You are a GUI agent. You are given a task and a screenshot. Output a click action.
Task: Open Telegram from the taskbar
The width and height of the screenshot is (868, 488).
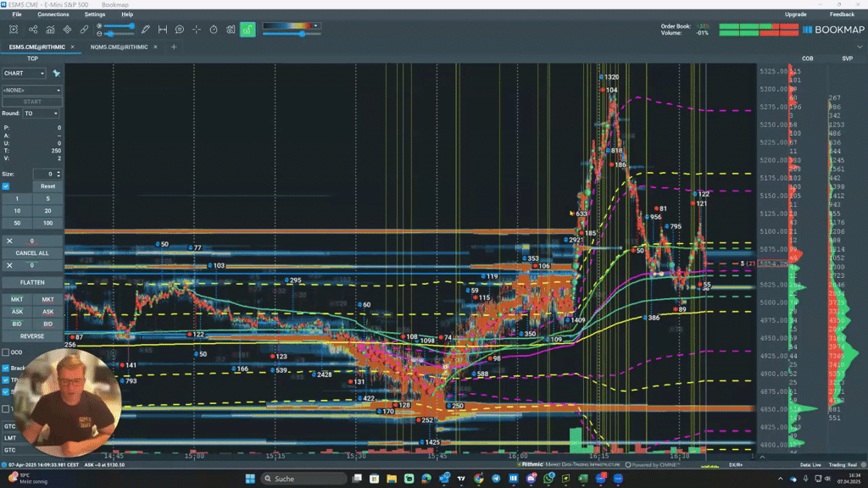coord(496,479)
